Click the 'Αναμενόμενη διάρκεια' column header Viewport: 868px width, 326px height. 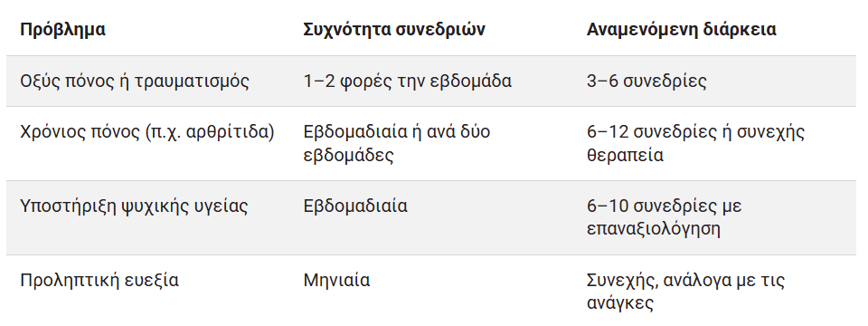tap(682, 29)
